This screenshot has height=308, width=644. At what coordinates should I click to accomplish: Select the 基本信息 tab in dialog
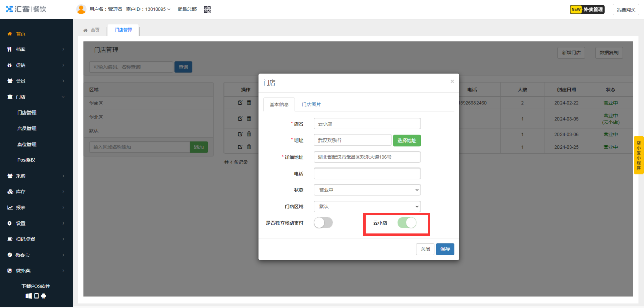pos(281,104)
